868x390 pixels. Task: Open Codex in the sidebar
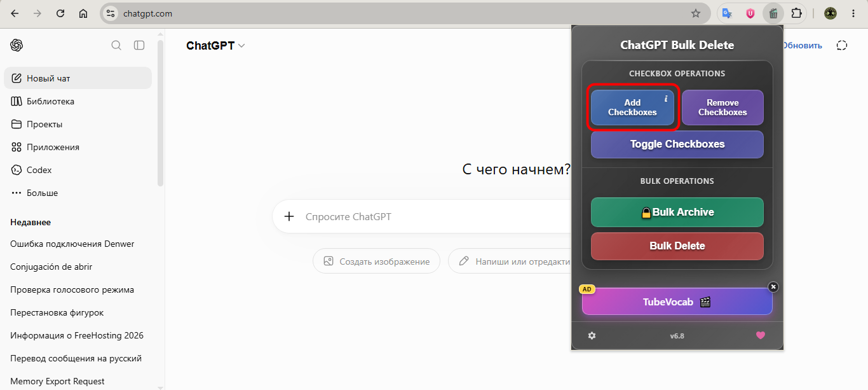[x=78, y=170]
